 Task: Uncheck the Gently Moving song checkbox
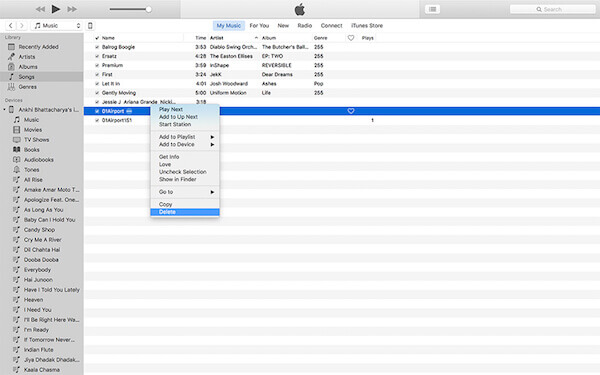coord(97,93)
